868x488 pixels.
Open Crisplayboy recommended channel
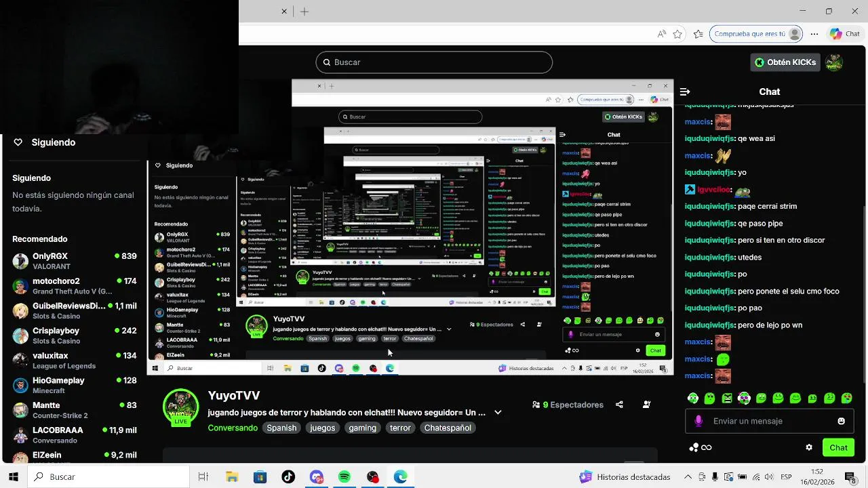[75, 335]
